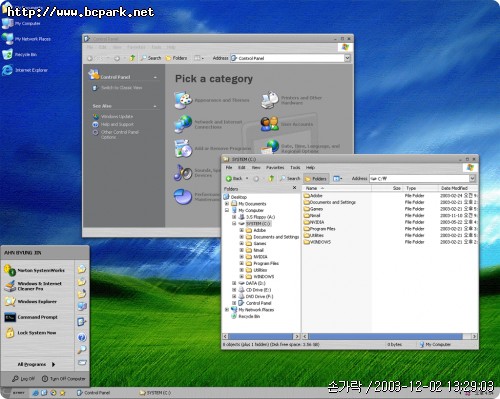Select Program Files folder in file list

tap(319, 229)
